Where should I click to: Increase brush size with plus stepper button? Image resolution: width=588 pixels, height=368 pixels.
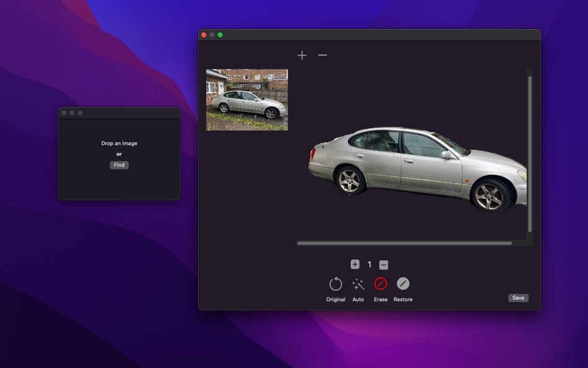point(355,265)
